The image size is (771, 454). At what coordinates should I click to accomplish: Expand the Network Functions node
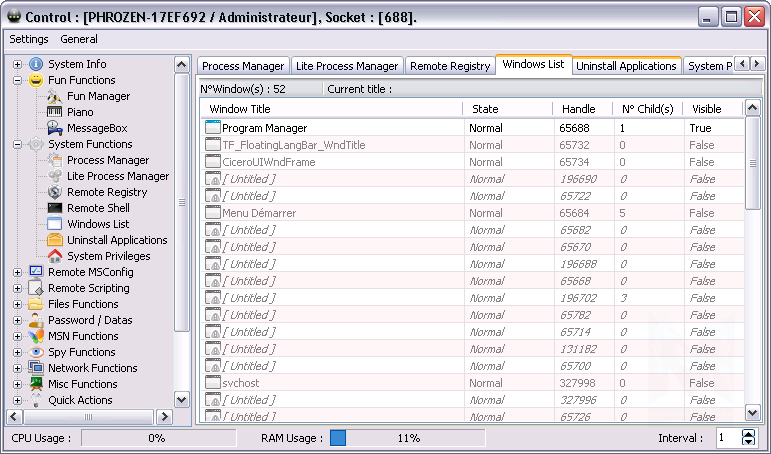(17, 368)
